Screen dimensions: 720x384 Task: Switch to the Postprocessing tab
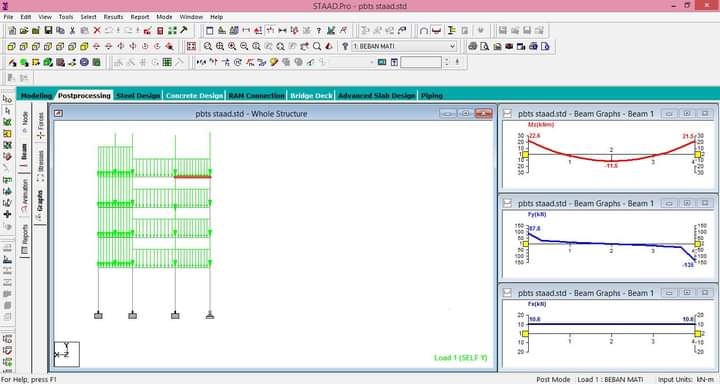point(84,96)
